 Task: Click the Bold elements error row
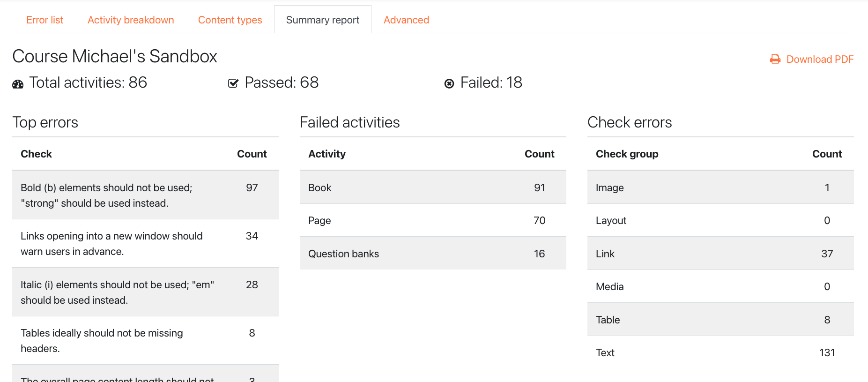(x=145, y=195)
